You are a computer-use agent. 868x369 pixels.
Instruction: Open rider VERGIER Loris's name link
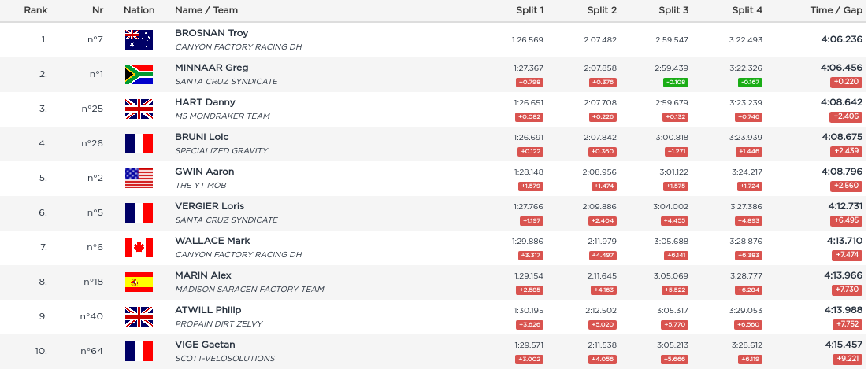point(210,206)
